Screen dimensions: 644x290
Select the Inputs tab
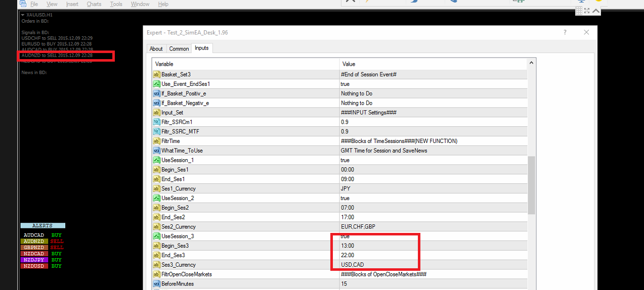point(202,48)
